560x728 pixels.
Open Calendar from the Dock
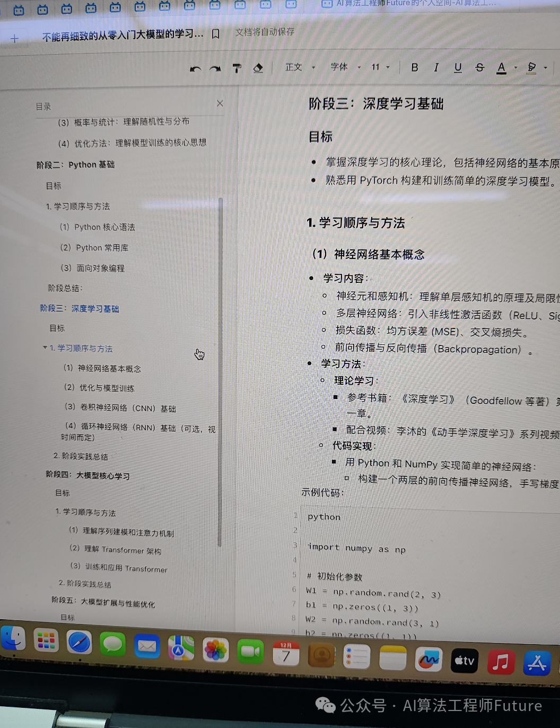click(286, 654)
